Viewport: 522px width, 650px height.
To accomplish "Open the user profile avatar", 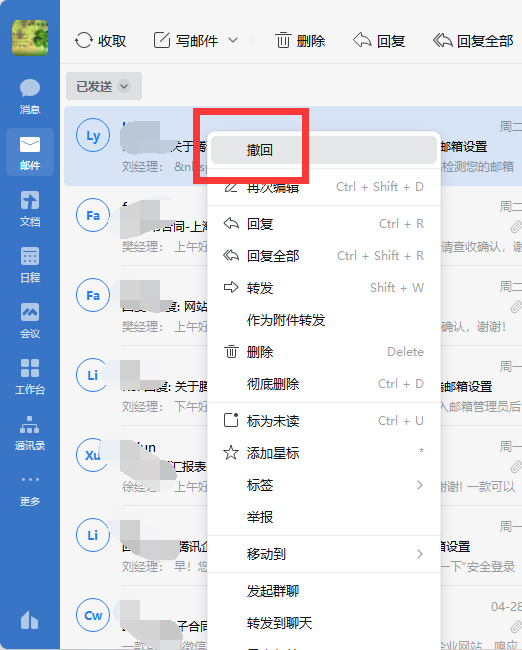I will 30,38.
